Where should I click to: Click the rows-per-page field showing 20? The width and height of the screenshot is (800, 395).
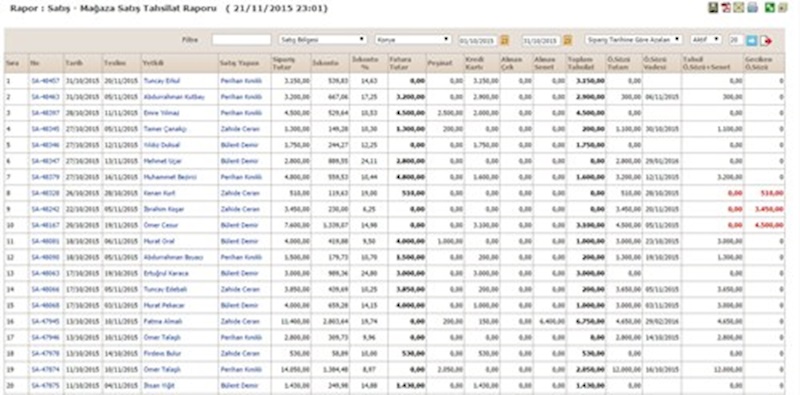736,40
